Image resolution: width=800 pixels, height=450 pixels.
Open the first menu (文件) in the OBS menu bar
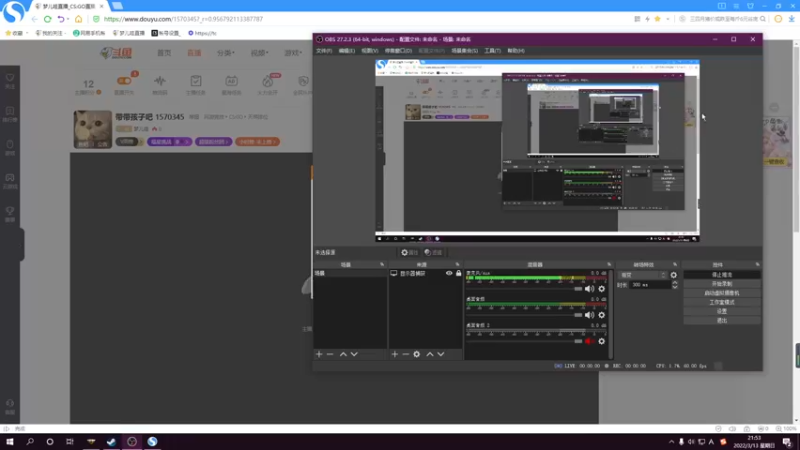[323, 51]
